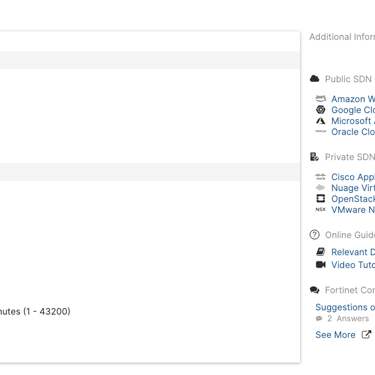This screenshot has width=375, height=375.
Task: Open the Oracle Cloud link
Action: 353,132
